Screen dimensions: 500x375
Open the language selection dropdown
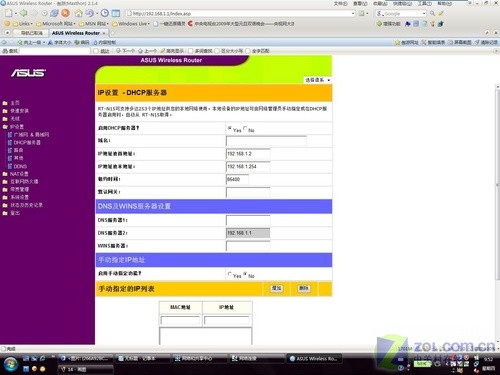click(x=318, y=80)
